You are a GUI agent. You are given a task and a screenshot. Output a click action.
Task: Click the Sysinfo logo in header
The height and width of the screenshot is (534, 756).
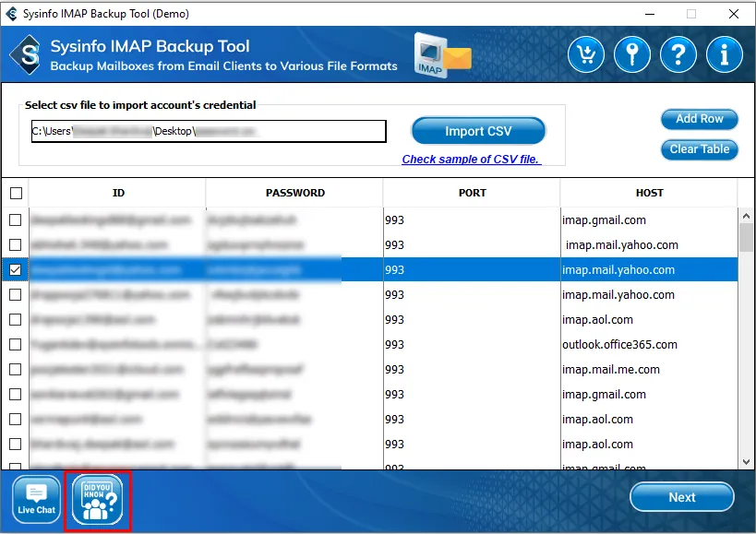pyautogui.click(x=26, y=55)
